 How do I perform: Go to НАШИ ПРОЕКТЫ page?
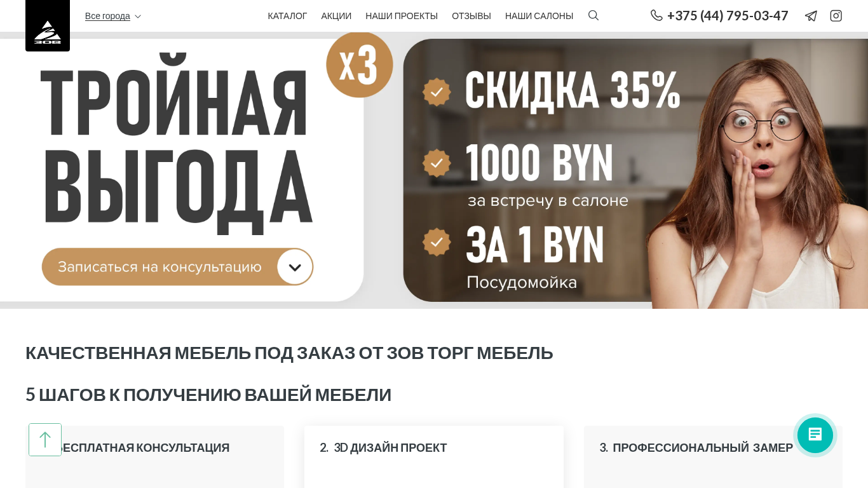(x=402, y=16)
